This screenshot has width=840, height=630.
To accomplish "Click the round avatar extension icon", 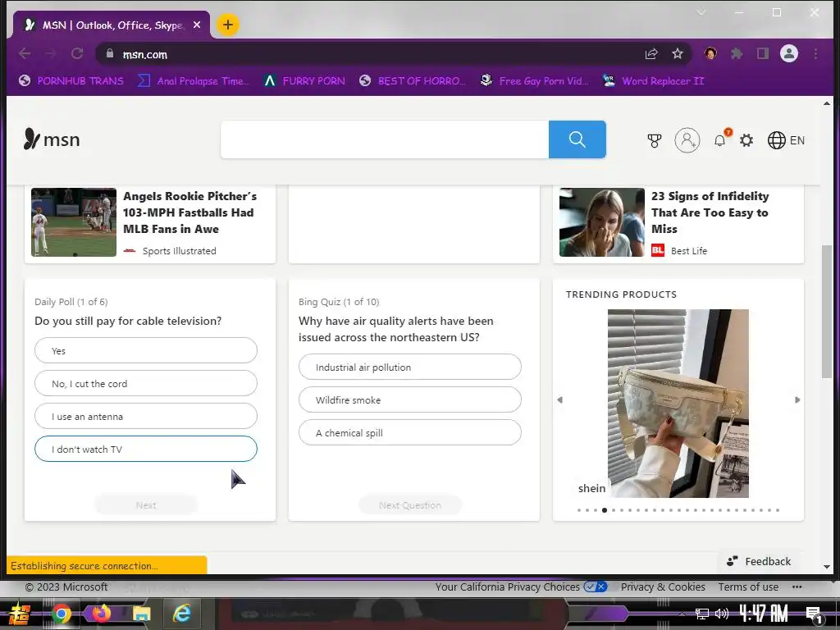I will point(710,53).
